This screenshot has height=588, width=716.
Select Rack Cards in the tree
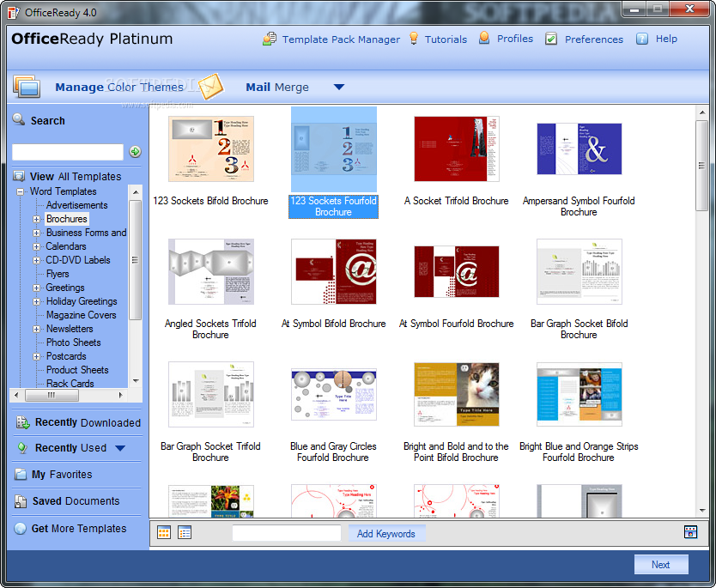click(x=70, y=383)
